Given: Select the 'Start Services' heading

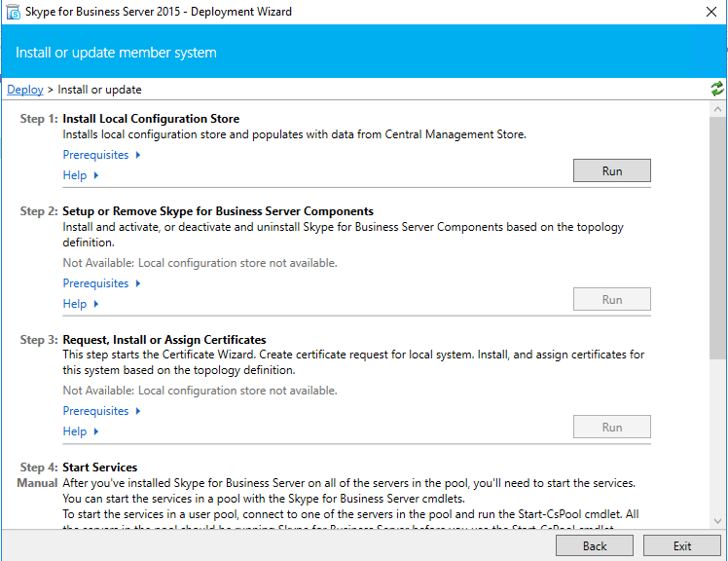Looking at the screenshot, I should tap(100, 467).
